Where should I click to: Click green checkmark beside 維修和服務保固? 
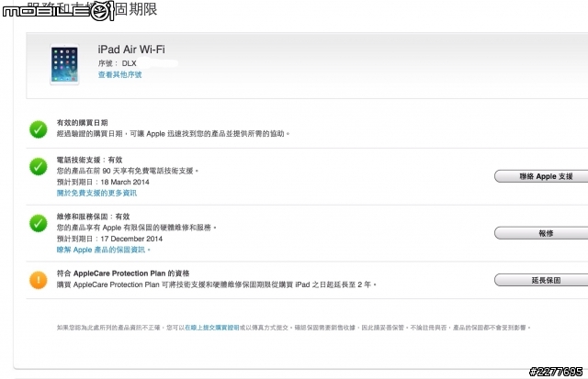39,224
